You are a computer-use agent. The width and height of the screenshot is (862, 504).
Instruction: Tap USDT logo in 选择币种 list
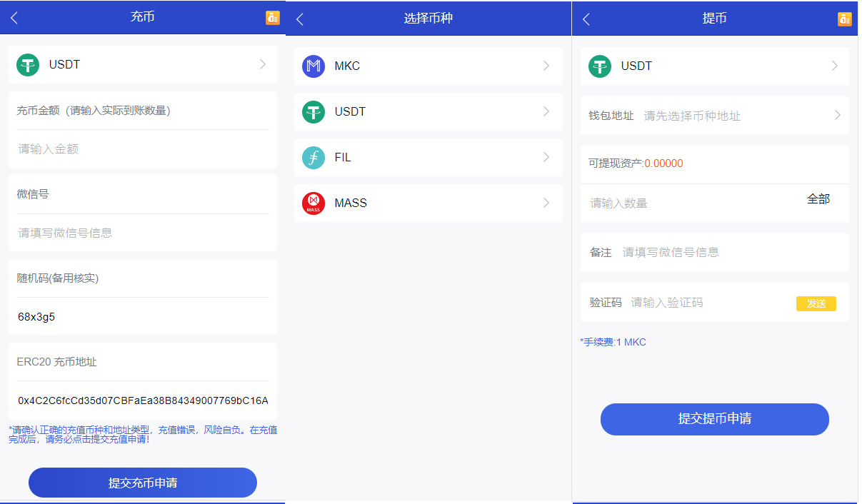313,112
